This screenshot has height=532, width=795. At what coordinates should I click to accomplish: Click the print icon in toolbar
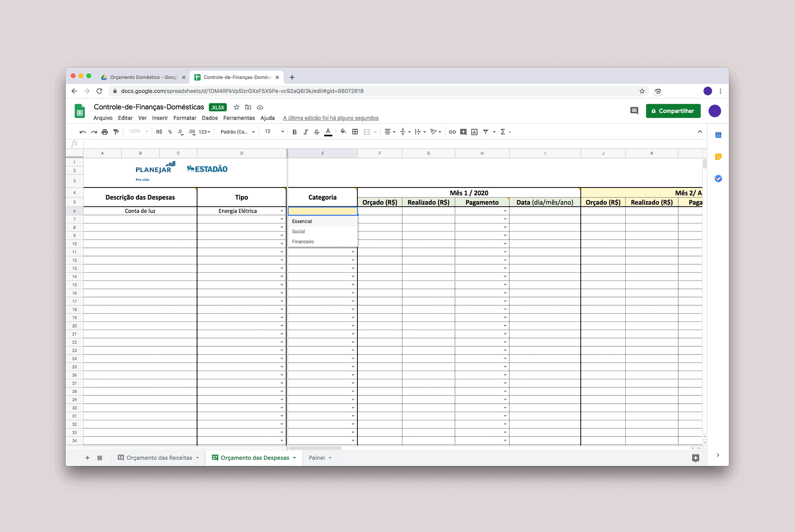coord(105,132)
